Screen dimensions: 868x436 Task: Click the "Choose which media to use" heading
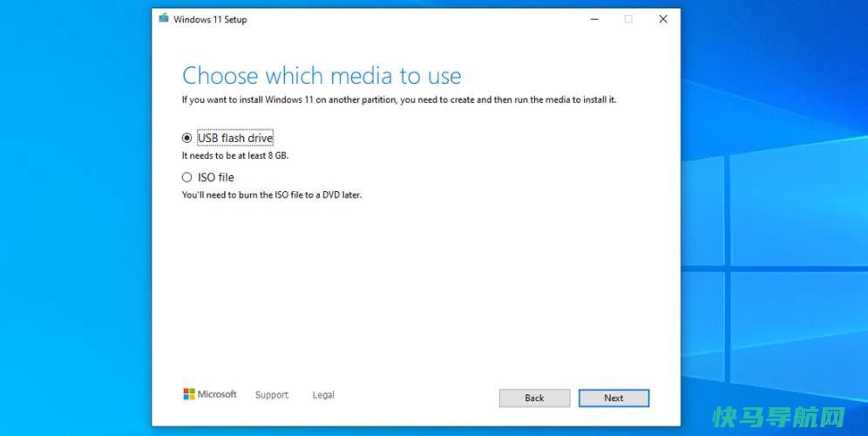[322, 76]
